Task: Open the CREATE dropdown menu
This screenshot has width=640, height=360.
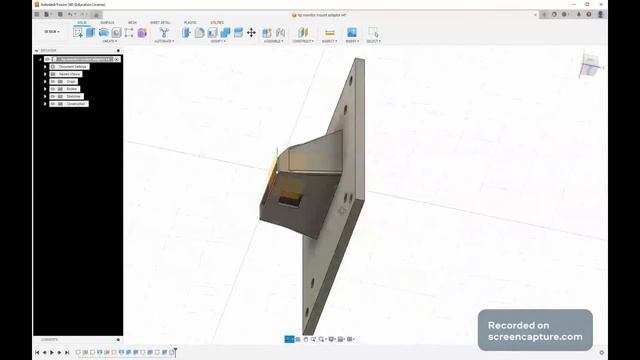Action: click(x=109, y=41)
